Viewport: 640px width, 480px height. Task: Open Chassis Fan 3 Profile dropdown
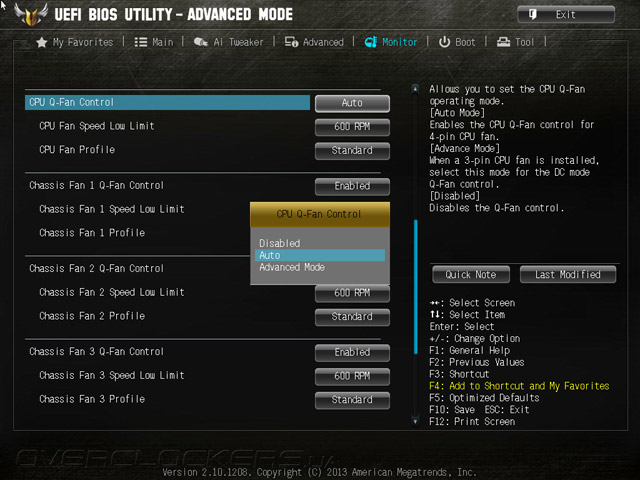coord(352,400)
